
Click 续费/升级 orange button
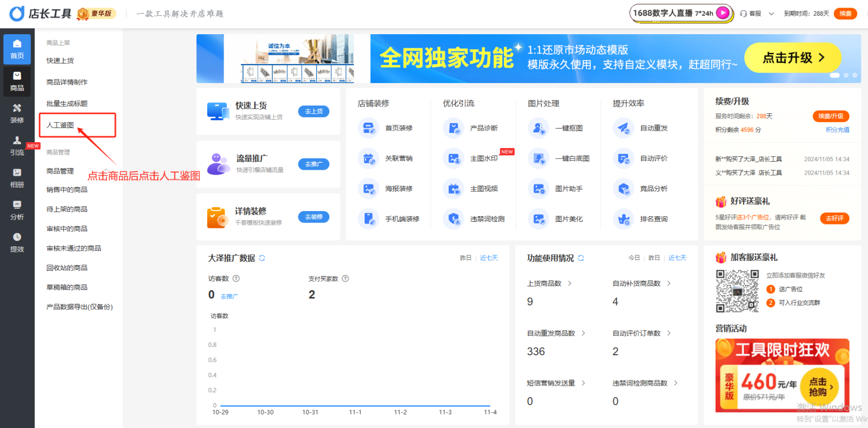831,116
